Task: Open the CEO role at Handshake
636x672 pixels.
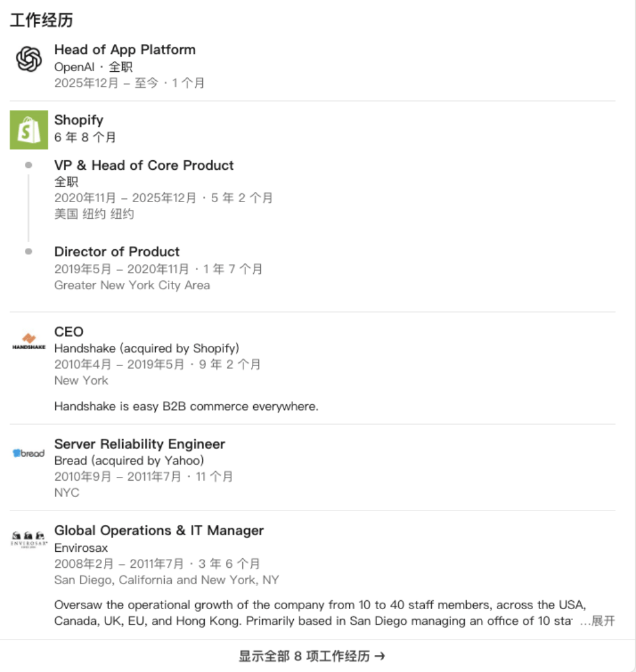Action: (x=69, y=331)
